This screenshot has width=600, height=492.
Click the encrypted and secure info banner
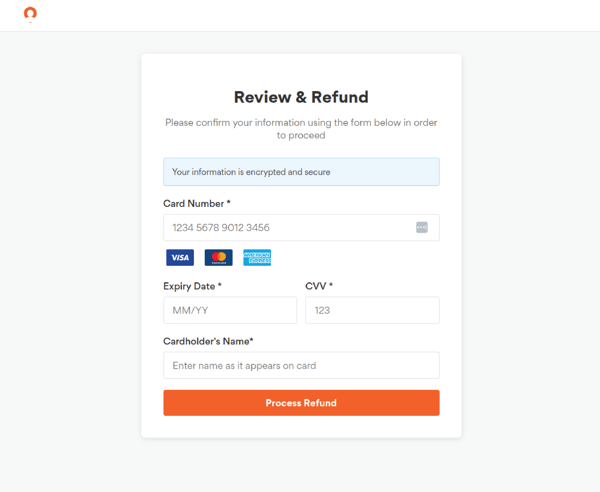coord(301,172)
